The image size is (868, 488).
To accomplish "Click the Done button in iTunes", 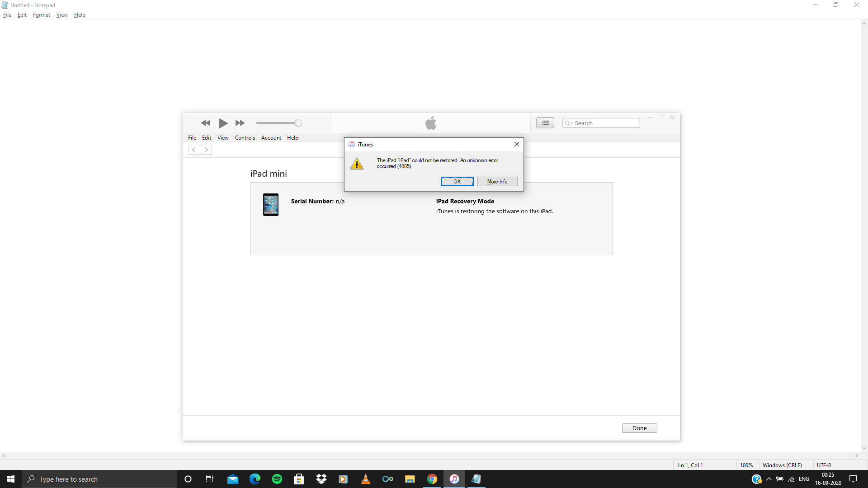I will pos(639,428).
